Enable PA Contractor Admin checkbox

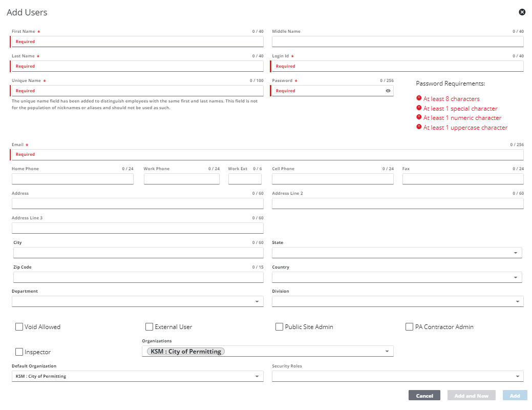point(410,326)
